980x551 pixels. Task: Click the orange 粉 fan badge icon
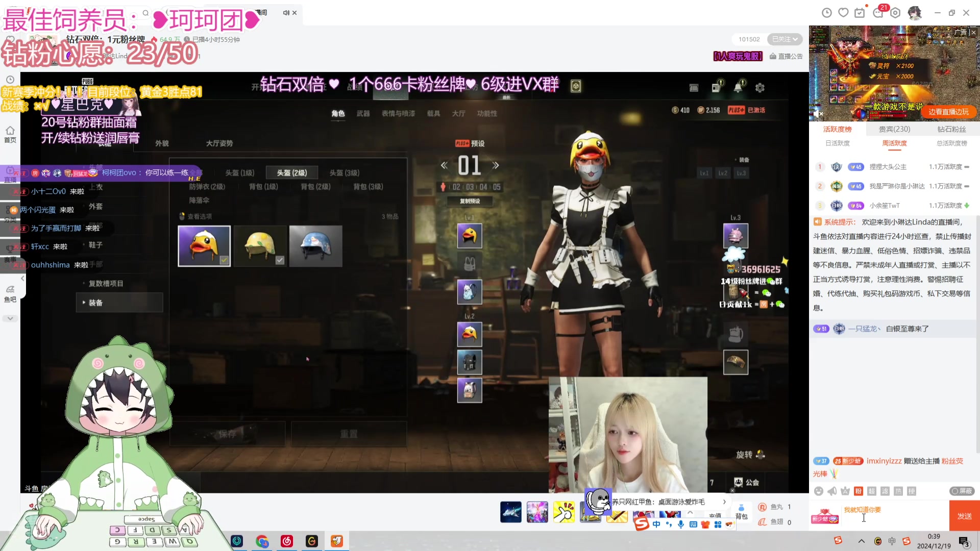(x=859, y=491)
